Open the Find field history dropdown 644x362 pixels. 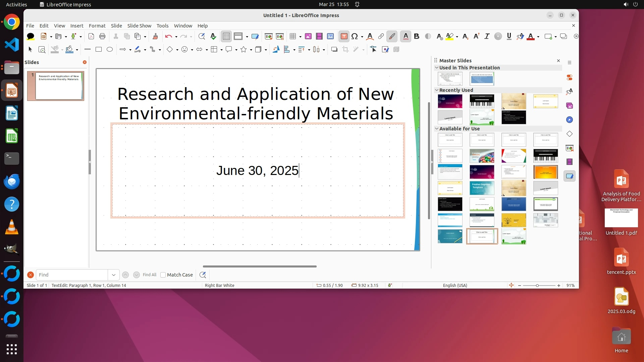114,275
